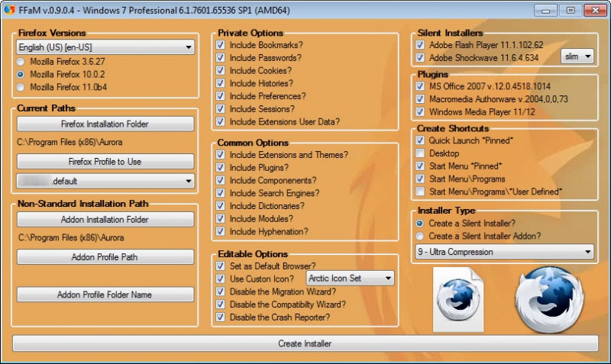Viewport: 611px width, 364px height.
Task: Click Addon Profile Folder Name button
Action: 105,295
